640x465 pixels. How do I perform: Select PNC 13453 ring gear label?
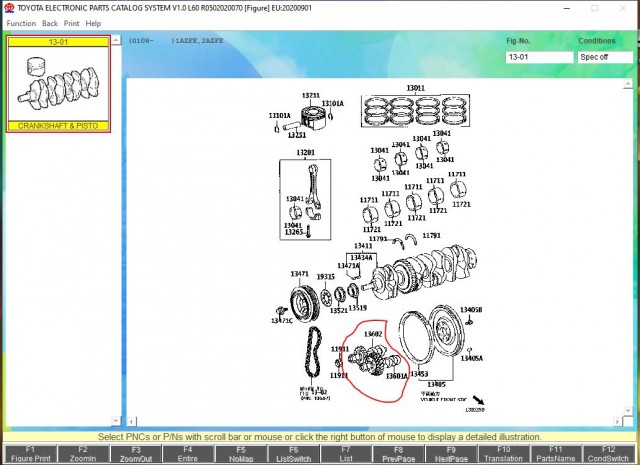tap(419, 374)
